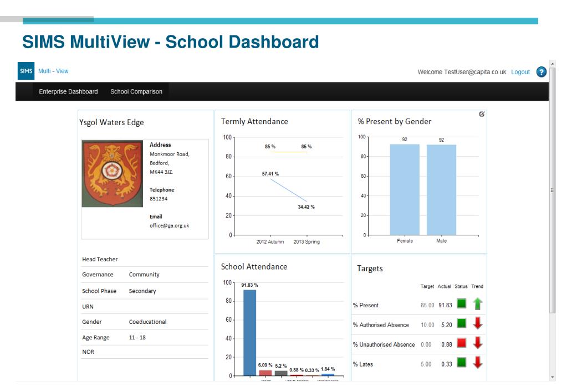Click the scrollbar up arrow

pyautogui.click(x=552, y=64)
